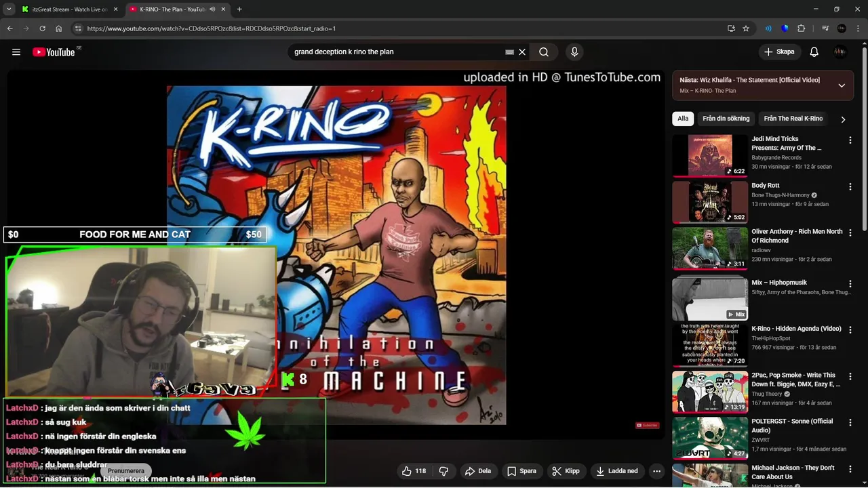
Task: Save the video with Spara
Action: pos(521,471)
